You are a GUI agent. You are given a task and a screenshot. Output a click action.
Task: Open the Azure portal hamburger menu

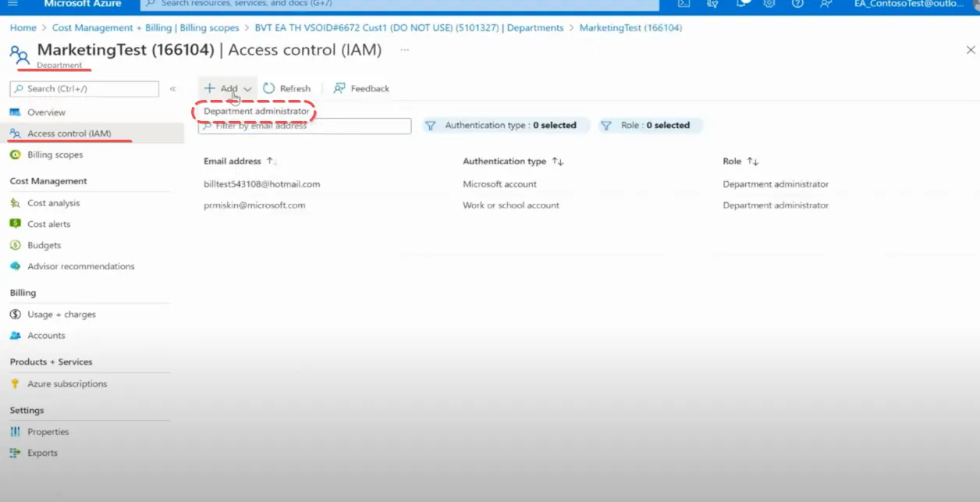[x=12, y=3]
